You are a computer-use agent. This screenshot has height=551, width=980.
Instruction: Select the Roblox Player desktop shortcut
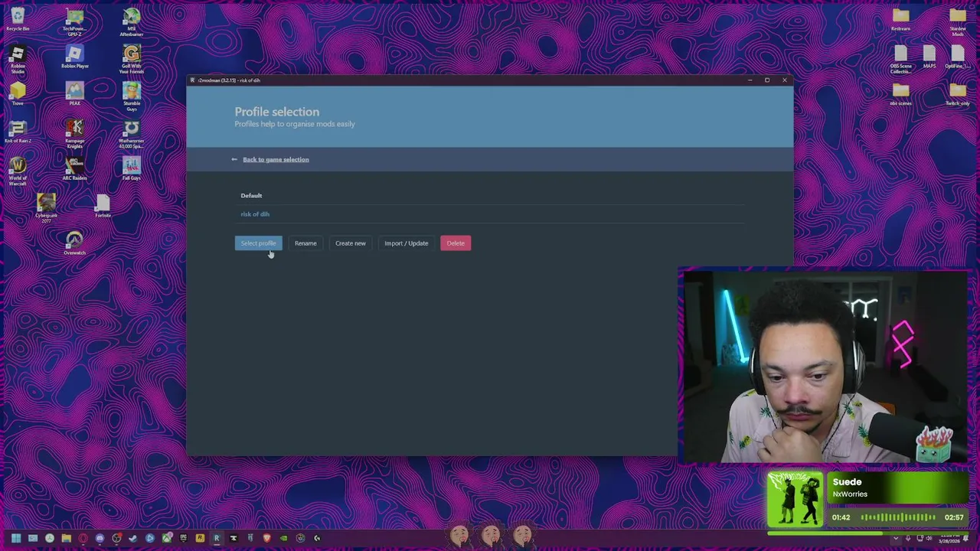pyautogui.click(x=74, y=57)
